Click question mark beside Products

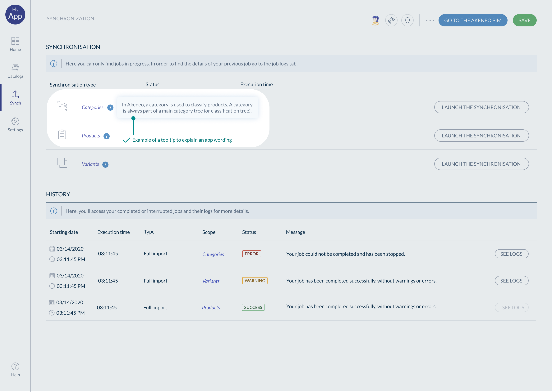[107, 136]
